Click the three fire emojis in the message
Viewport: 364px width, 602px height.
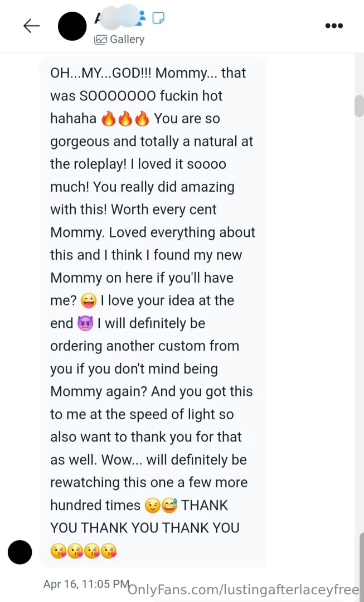pyautogui.click(x=126, y=119)
